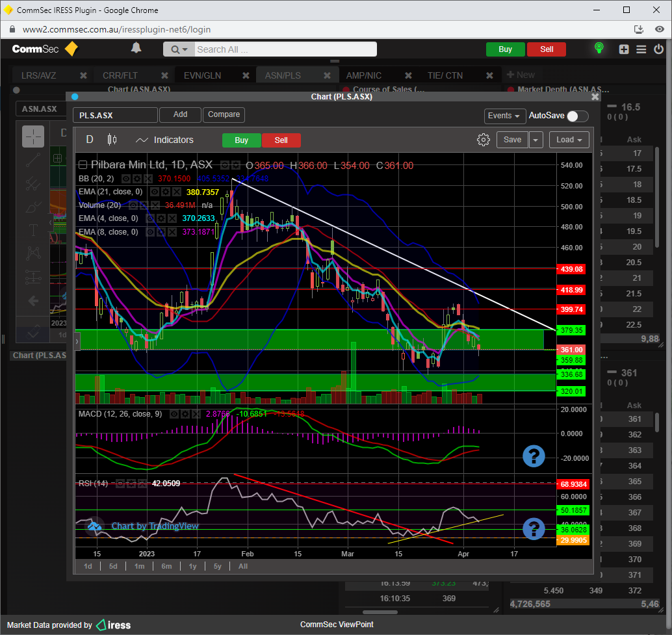Switch to the AMP/NIC tab
672x635 pixels.
tap(363, 75)
